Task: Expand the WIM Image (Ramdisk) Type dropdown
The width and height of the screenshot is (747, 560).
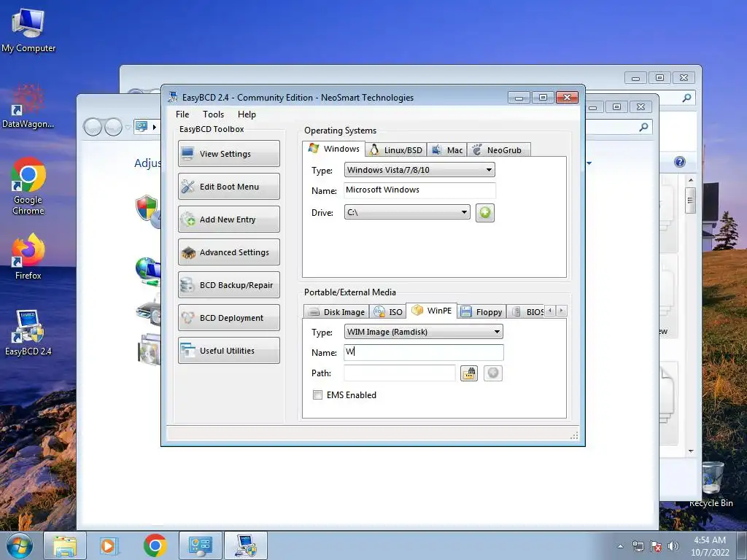Action: point(423,332)
